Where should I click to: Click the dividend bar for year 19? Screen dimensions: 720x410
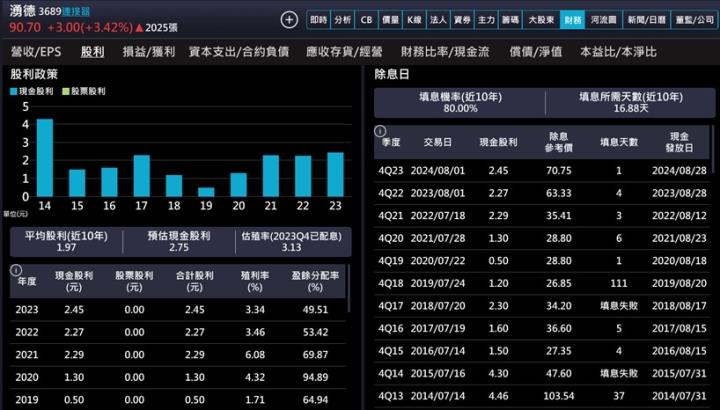(x=206, y=192)
